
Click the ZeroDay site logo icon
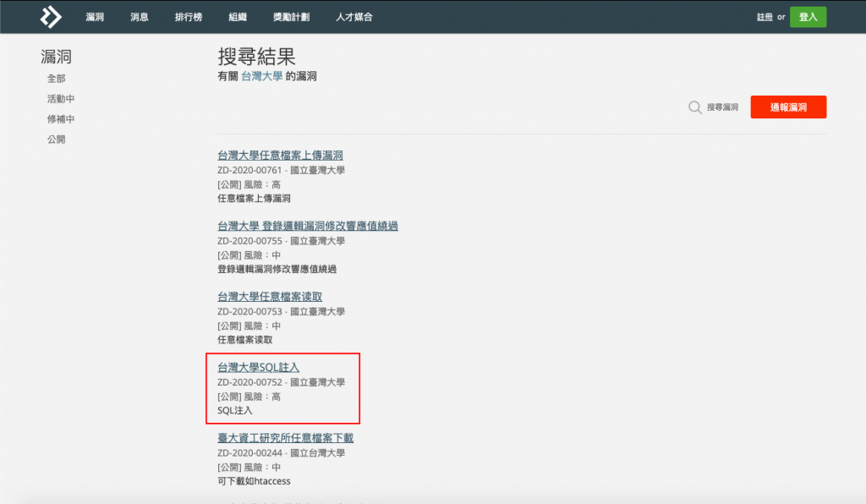[x=51, y=17]
